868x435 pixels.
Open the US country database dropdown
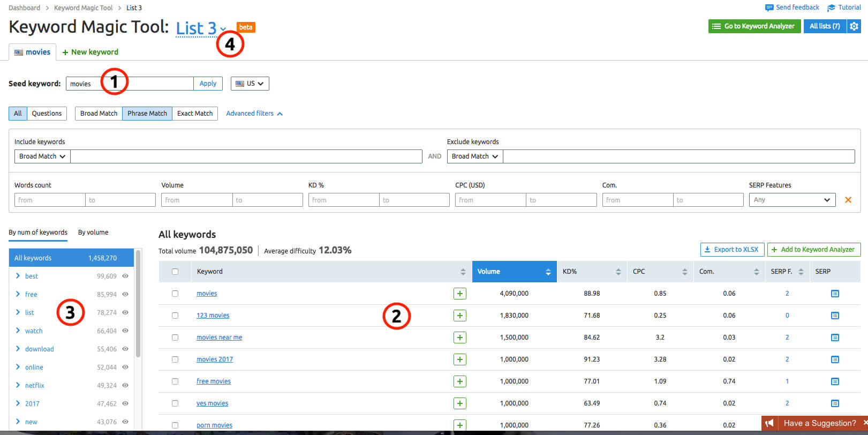point(250,84)
